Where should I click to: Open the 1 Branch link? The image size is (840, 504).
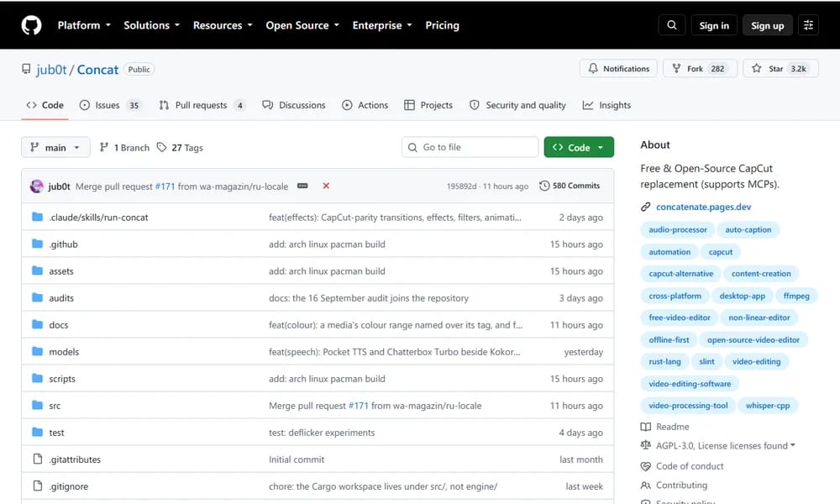tap(125, 147)
